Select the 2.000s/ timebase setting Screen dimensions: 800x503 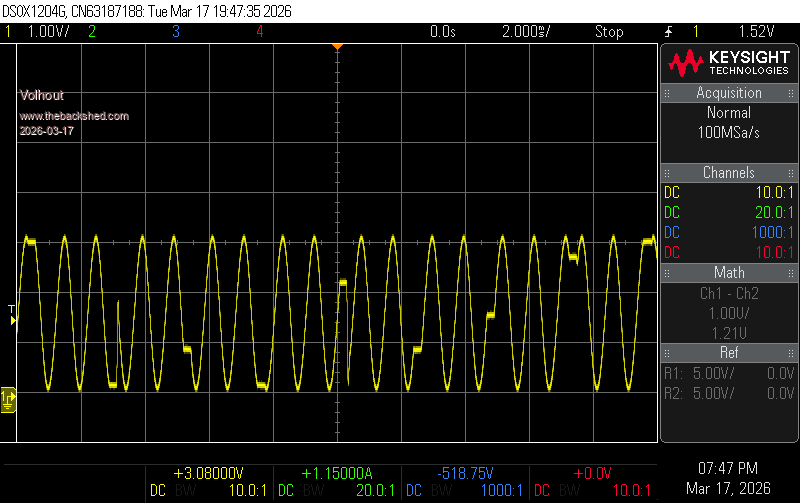[x=526, y=32]
